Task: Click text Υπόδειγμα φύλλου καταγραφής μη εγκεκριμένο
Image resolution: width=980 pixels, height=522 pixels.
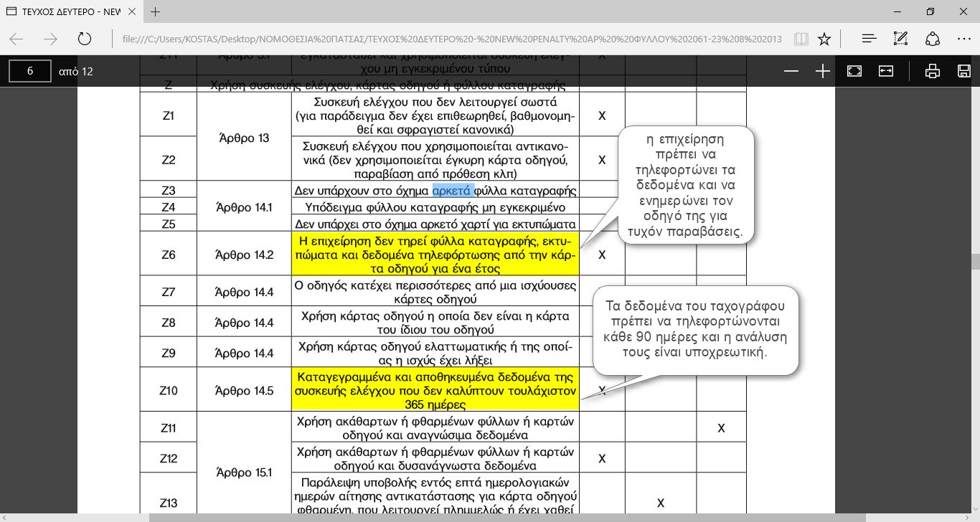Action: (x=435, y=207)
